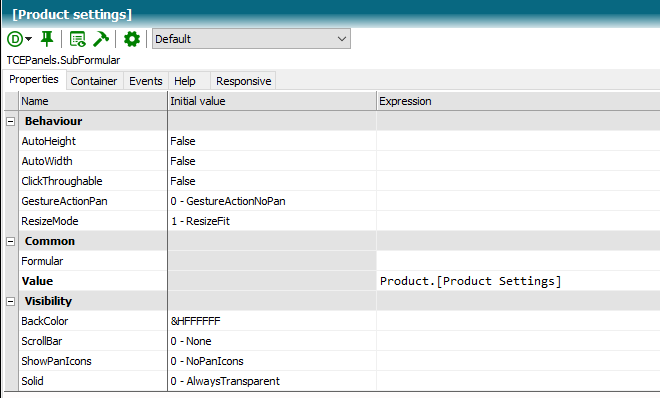Click the green circled D icon
This screenshot has width=660, height=398.
coord(15,40)
